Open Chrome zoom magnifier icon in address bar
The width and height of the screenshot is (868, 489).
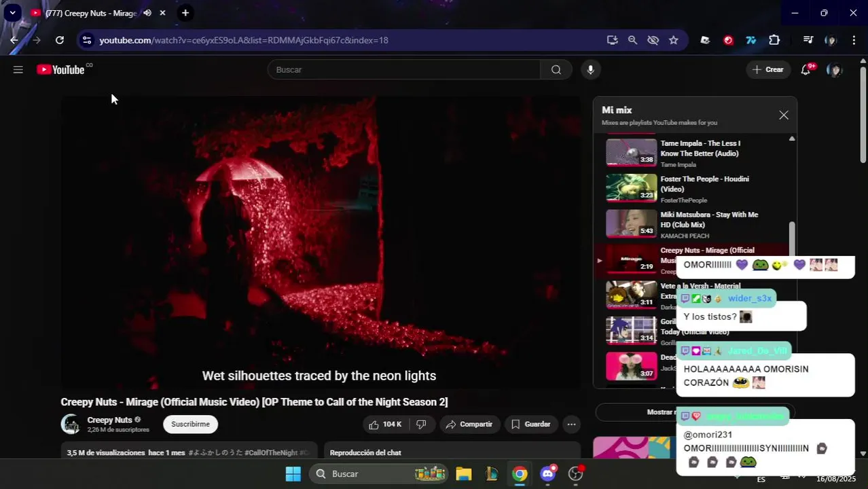click(632, 40)
